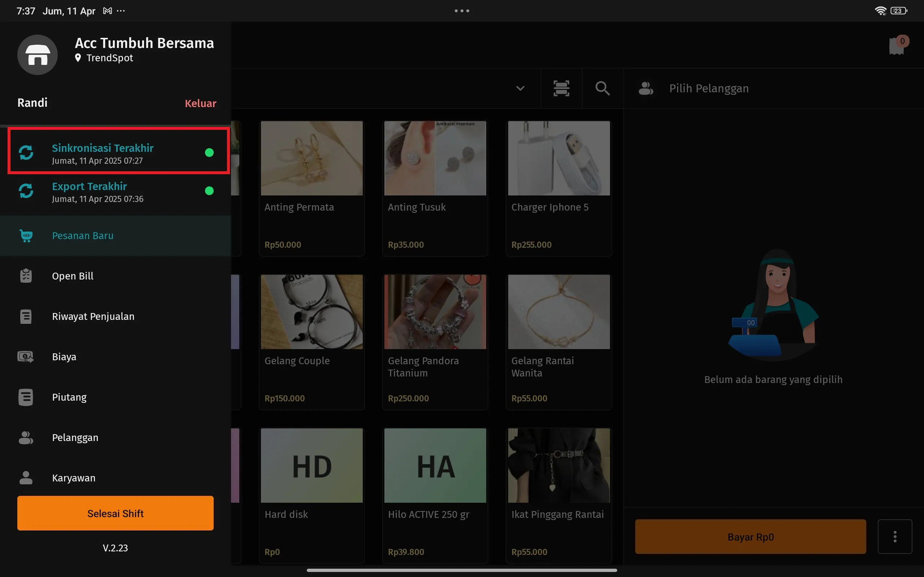Image resolution: width=924 pixels, height=577 pixels.
Task: Click the Biaya money icon
Action: (26, 357)
